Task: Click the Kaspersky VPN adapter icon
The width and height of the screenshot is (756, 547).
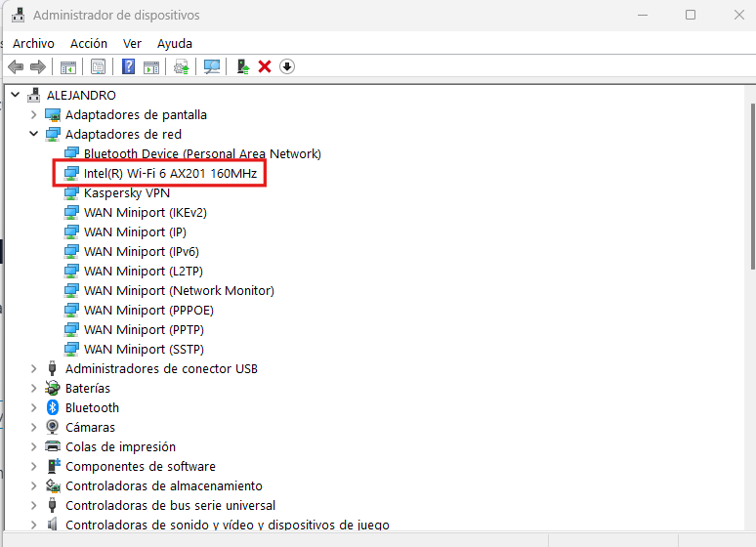Action: (71, 193)
